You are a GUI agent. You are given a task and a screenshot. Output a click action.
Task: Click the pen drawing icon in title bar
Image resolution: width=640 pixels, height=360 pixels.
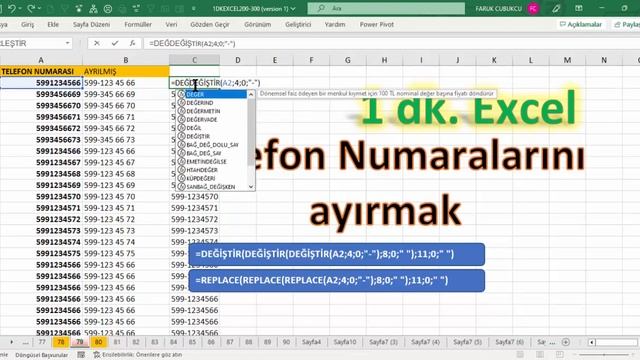pos(556,9)
